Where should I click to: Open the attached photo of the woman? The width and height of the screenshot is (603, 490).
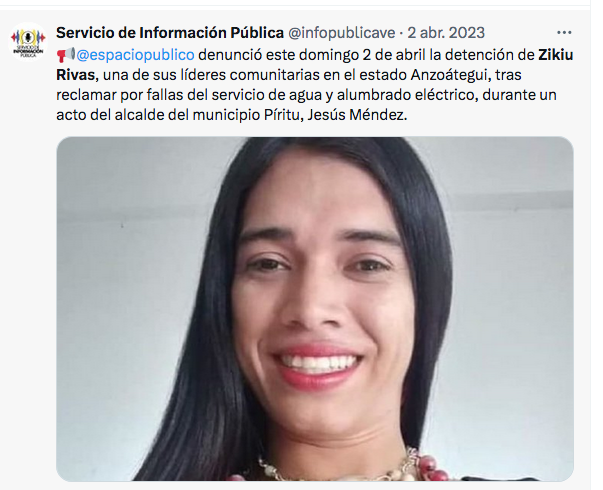click(315, 308)
